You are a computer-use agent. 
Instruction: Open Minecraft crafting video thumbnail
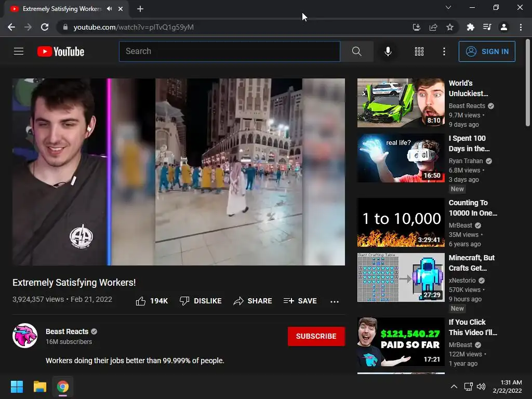point(401,277)
